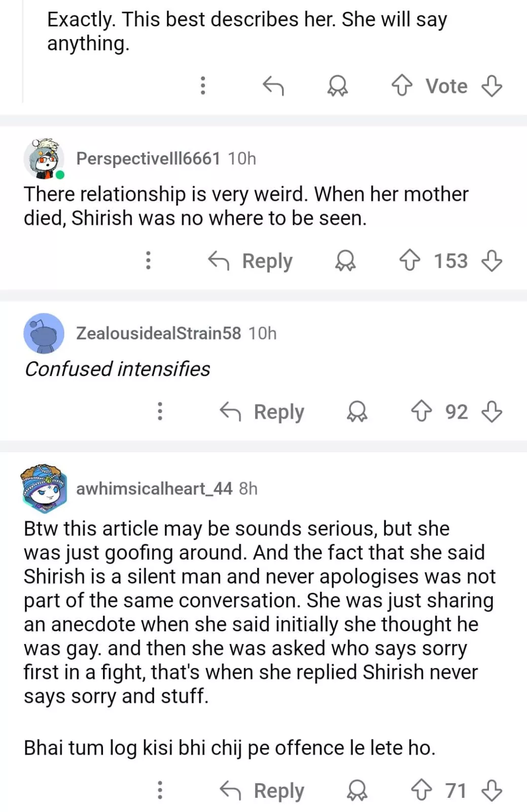Downvote PerspectiveIll6661's comment with 153 votes

point(491,261)
